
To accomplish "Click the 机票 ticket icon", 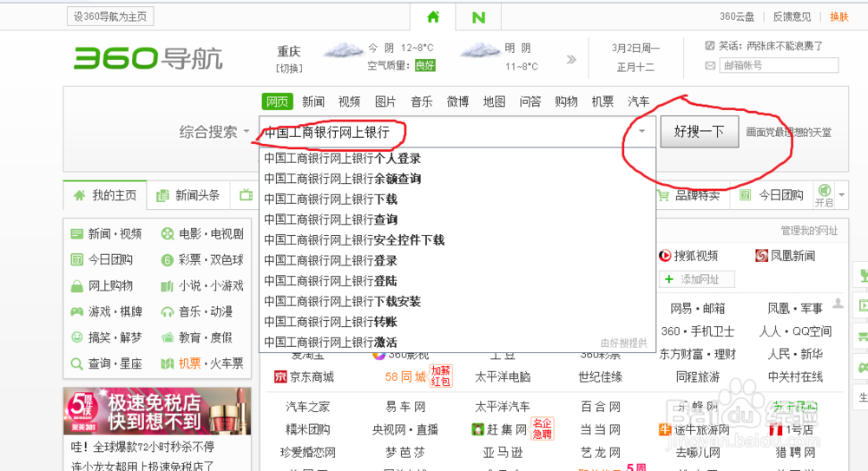I will pyautogui.click(x=168, y=364).
